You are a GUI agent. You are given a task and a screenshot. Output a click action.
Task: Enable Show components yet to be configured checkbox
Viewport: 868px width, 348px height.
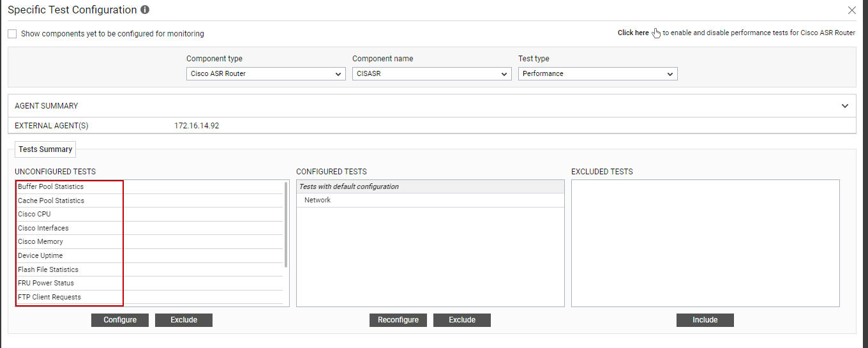(x=12, y=33)
